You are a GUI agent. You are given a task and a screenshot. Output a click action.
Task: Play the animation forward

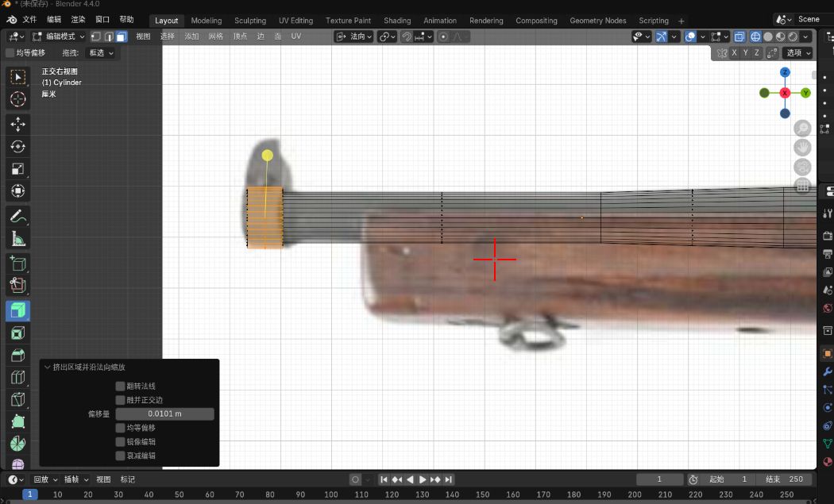click(x=423, y=479)
